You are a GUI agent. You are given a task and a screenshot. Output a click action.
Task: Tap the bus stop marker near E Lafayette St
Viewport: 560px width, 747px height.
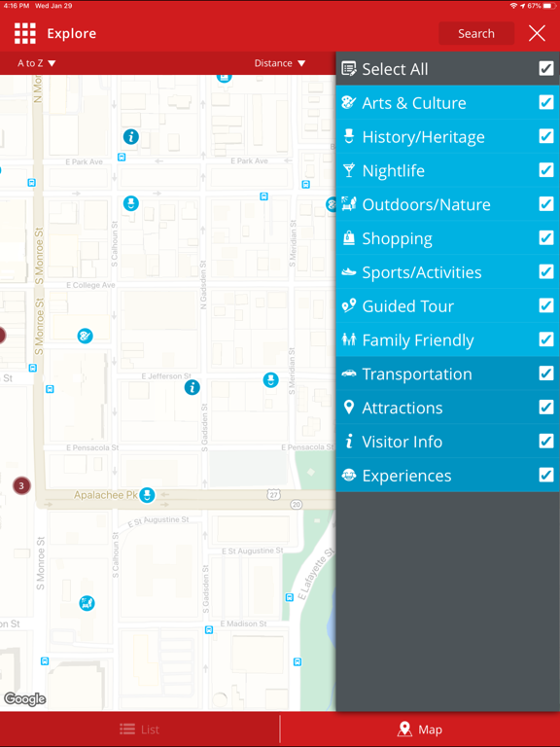(x=289, y=597)
